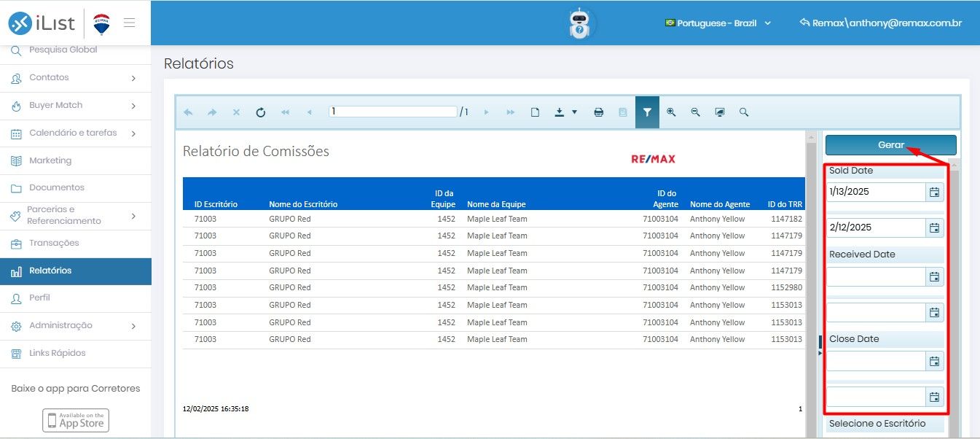The height and width of the screenshot is (439, 980).
Task: Click the page number input field
Action: (393, 112)
